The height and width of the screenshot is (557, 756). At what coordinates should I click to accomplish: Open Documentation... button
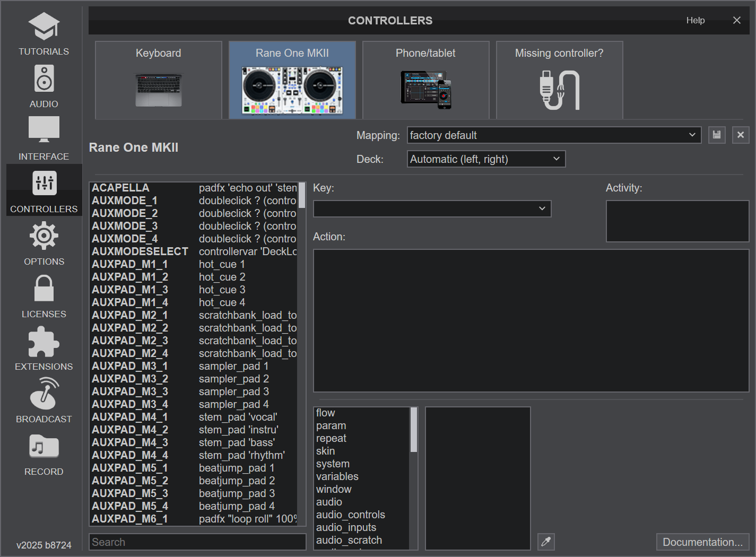pos(703,542)
